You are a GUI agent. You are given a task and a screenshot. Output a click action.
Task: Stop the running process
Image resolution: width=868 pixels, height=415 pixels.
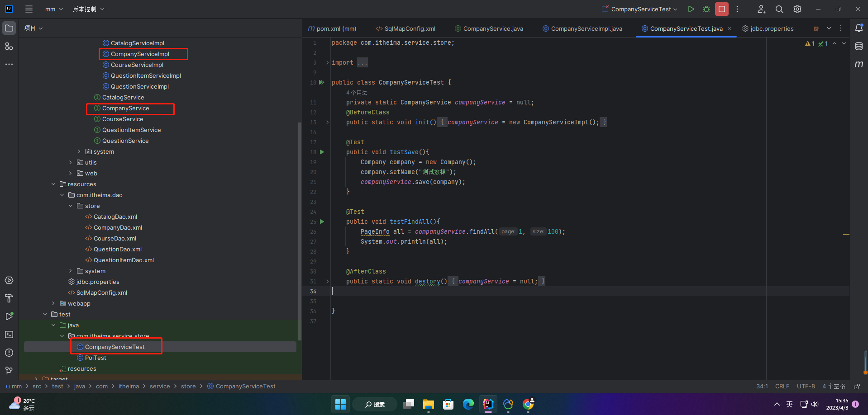click(x=722, y=9)
